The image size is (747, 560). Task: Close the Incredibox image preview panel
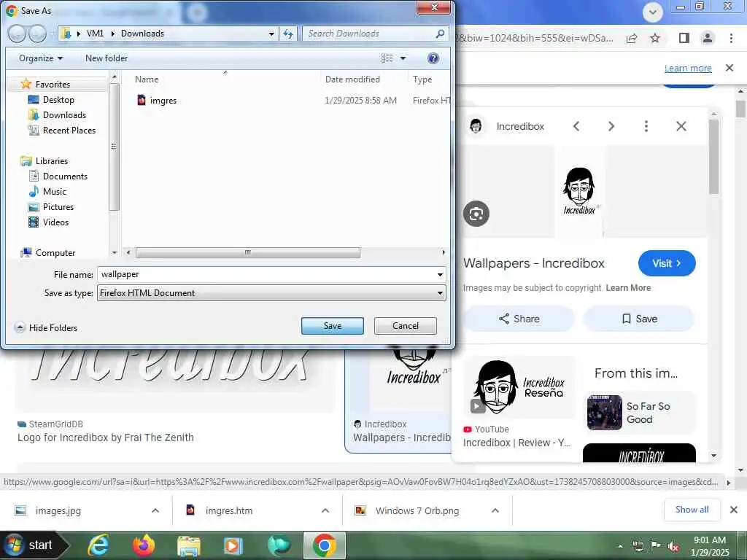point(681,126)
